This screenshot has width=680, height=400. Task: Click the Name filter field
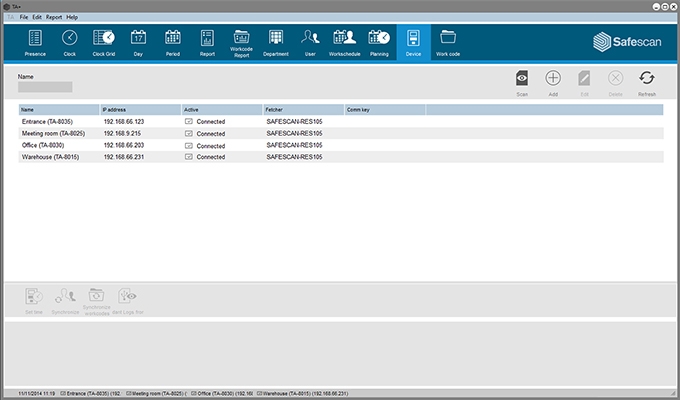[45, 87]
